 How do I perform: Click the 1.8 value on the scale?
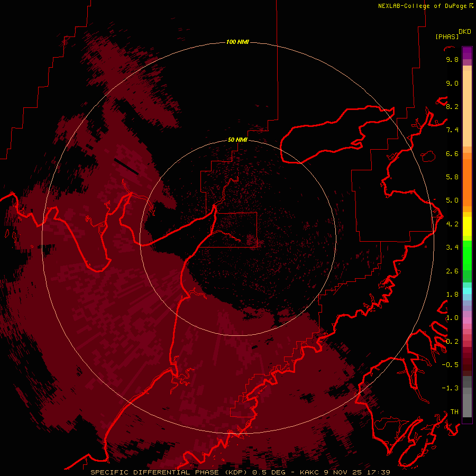pyautogui.click(x=452, y=295)
